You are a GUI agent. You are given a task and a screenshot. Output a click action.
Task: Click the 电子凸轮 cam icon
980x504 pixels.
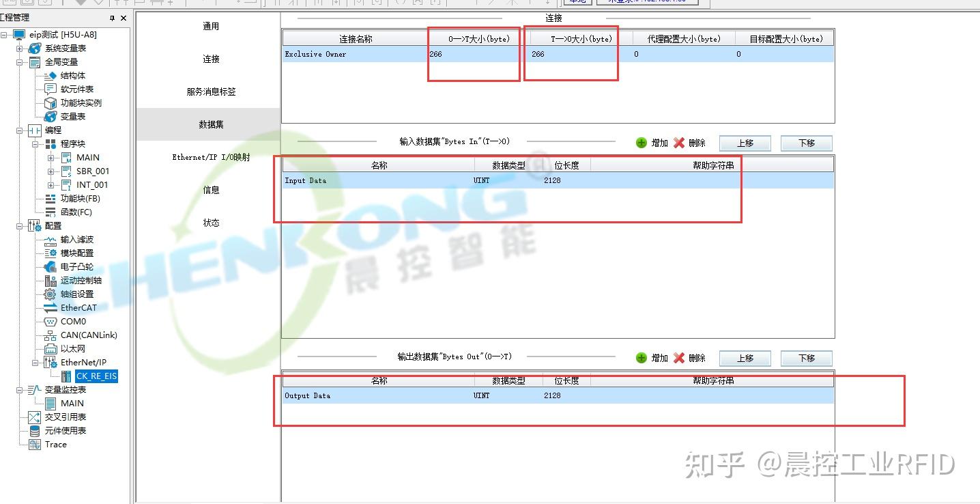coord(50,267)
